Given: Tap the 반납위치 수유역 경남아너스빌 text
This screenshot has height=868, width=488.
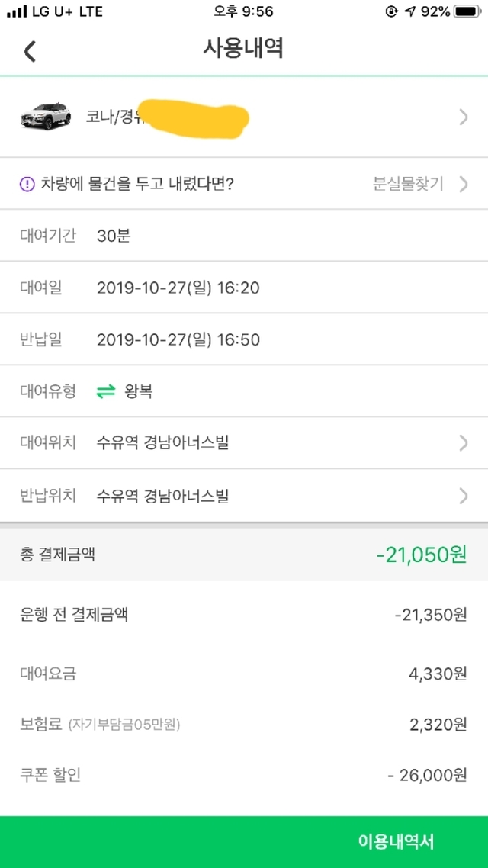Looking at the screenshot, I should [x=163, y=496].
